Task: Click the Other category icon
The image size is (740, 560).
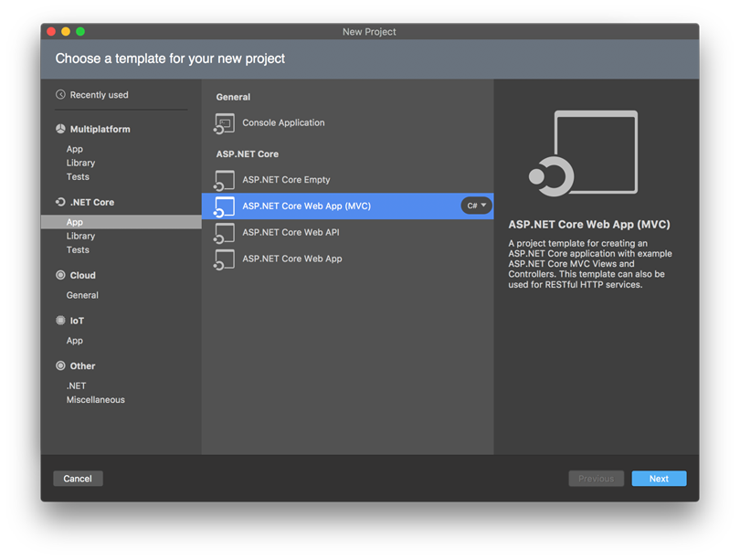Action: click(60, 365)
